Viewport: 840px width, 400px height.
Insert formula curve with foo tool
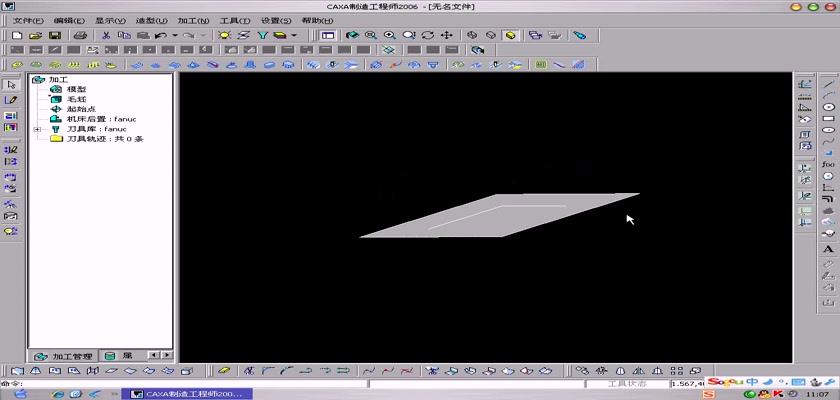click(x=828, y=164)
